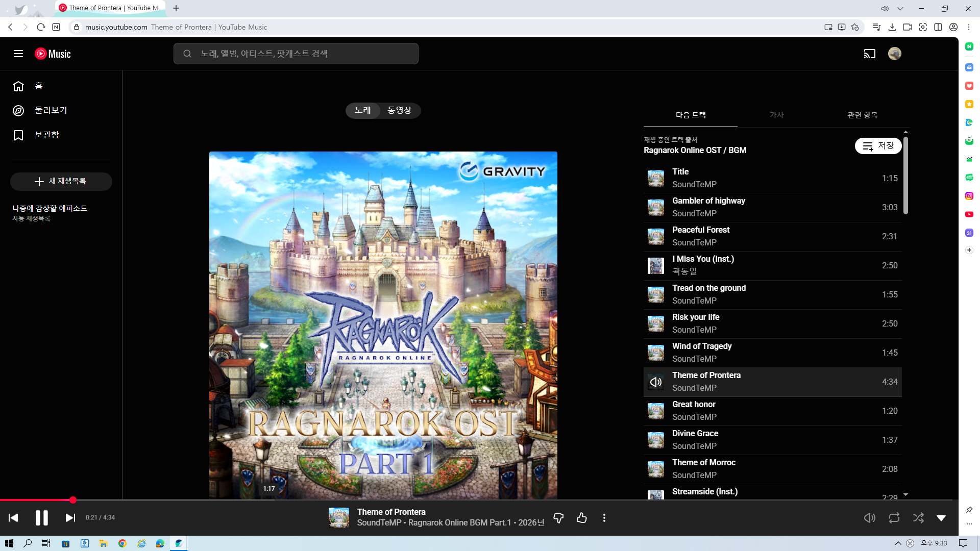Open the account avatar menu

[x=894, y=54]
